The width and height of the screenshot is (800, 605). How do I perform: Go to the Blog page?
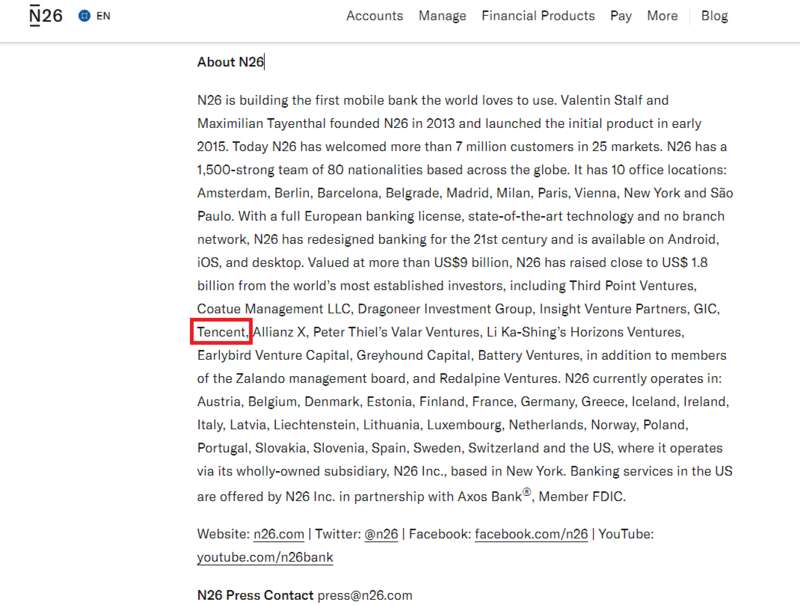[714, 16]
